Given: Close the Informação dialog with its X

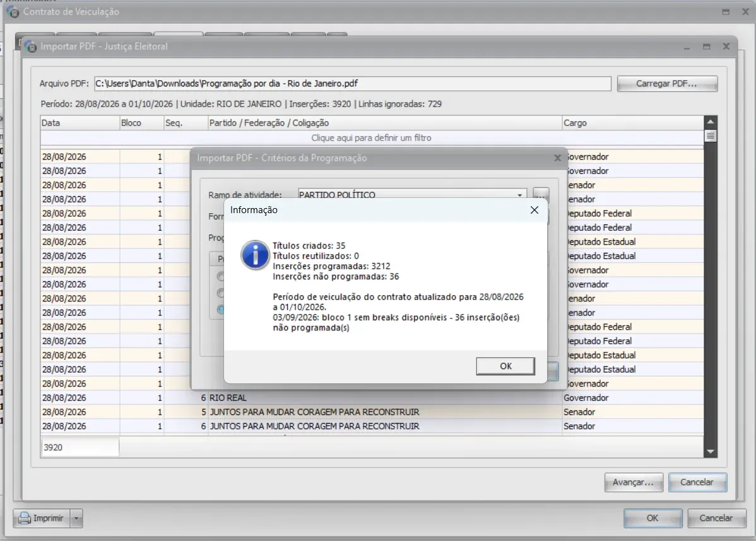Looking at the screenshot, I should (x=535, y=210).
